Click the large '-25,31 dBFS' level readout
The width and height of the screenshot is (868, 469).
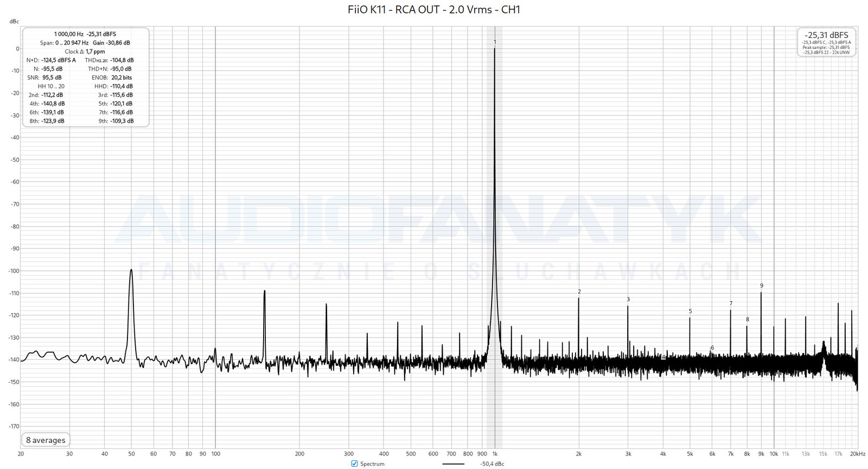[826, 35]
